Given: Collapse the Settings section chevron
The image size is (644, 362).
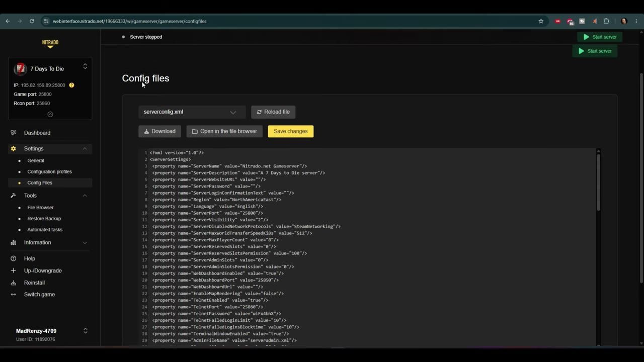Looking at the screenshot, I should click(x=85, y=149).
